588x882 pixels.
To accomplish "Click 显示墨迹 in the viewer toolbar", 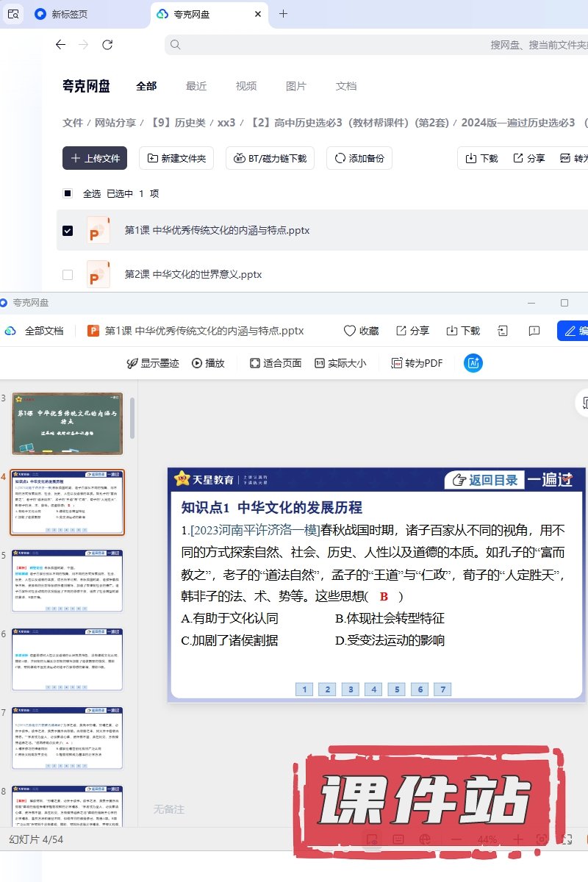I will point(152,363).
